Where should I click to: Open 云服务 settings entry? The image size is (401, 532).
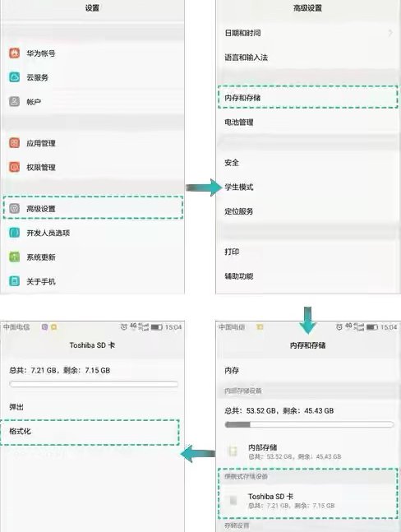point(93,77)
